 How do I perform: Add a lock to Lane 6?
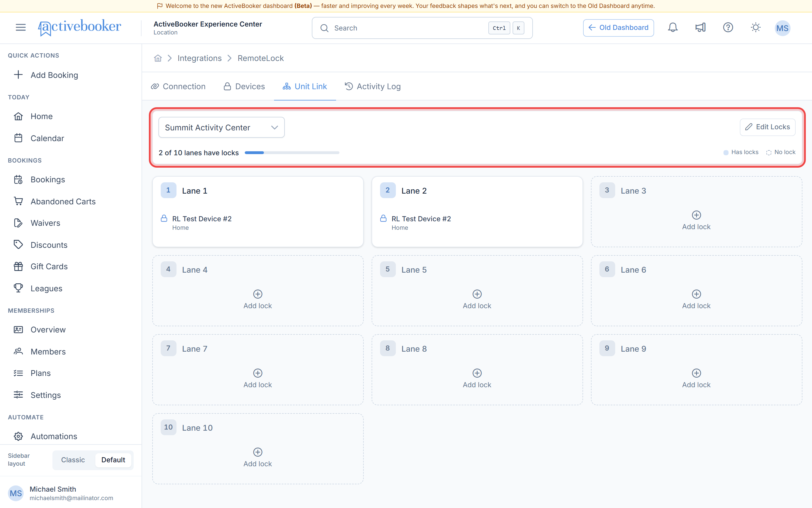click(x=696, y=299)
